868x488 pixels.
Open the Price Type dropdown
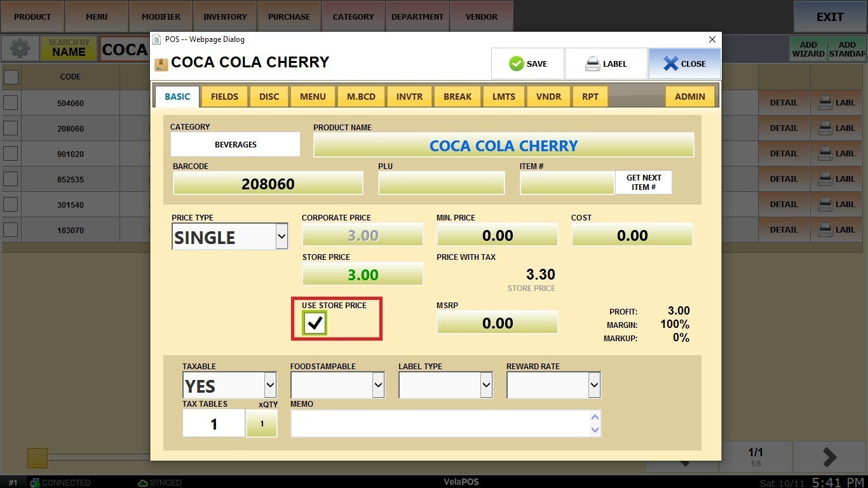click(x=230, y=237)
